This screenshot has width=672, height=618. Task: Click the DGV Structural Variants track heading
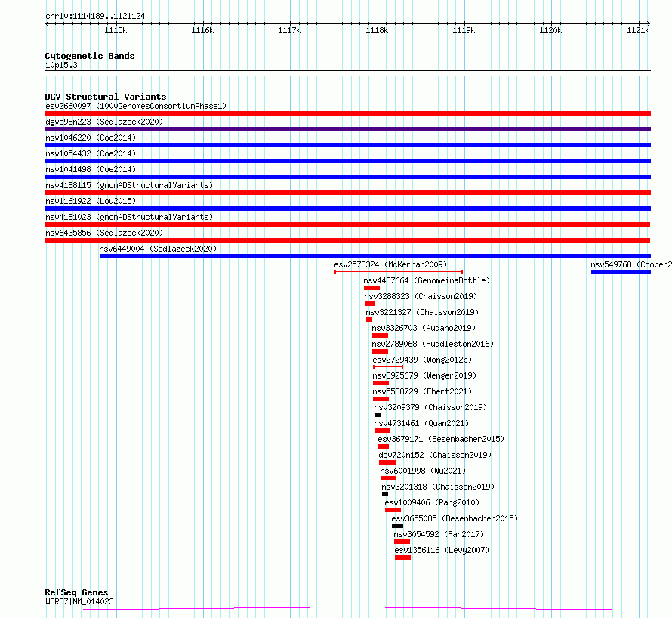[106, 97]
